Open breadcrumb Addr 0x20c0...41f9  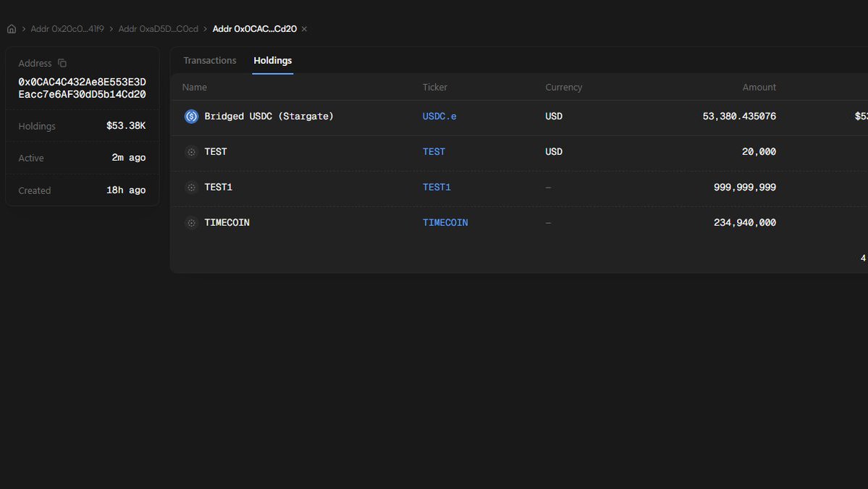point(67,29)
